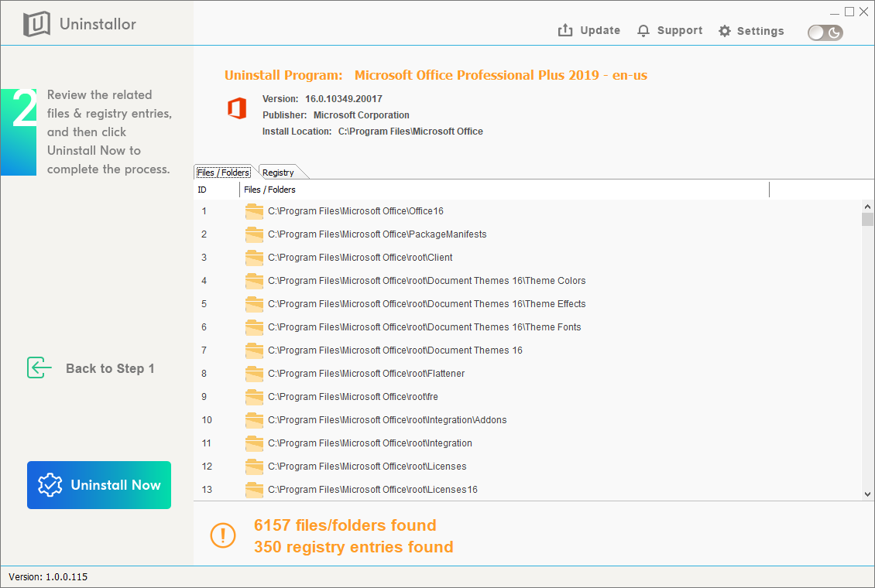Click the Microsoft Office program icon

click(x=237, y=108)
